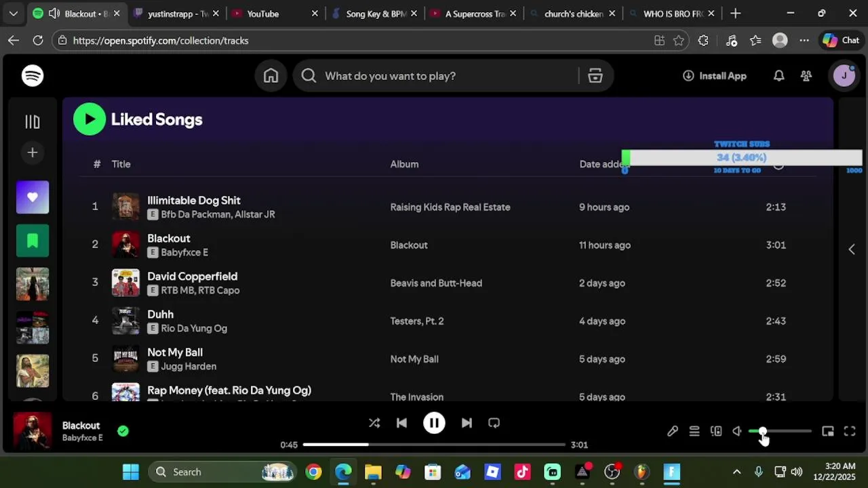Click the address bar URL
Screen dimensions: 868x488
[161, 41]
